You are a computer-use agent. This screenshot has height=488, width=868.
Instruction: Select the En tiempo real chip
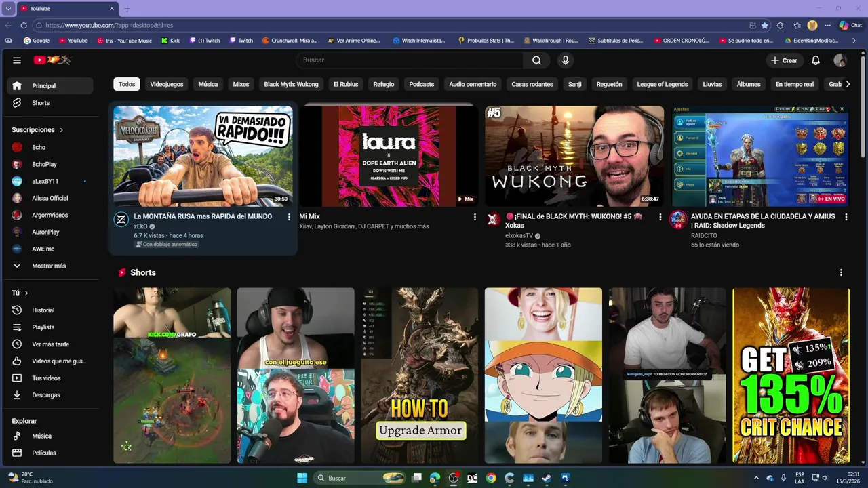click(795, 84)
